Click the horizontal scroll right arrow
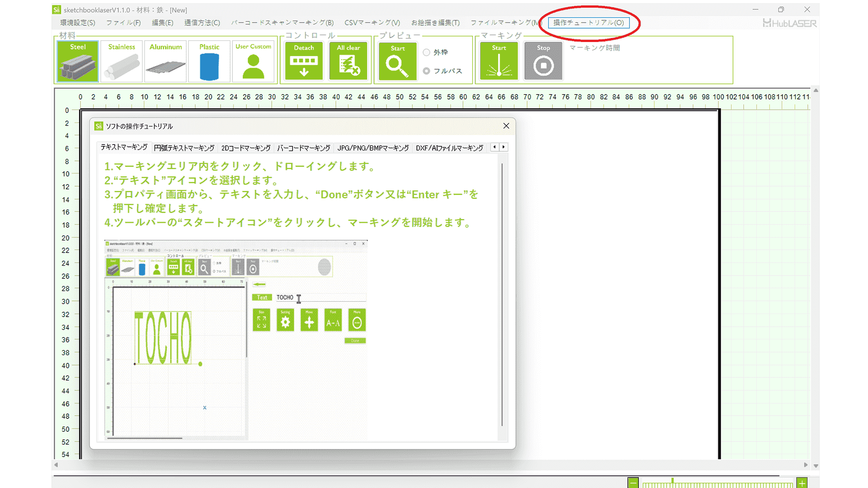This screenshot has width=868, height=488. pos(806,465)
